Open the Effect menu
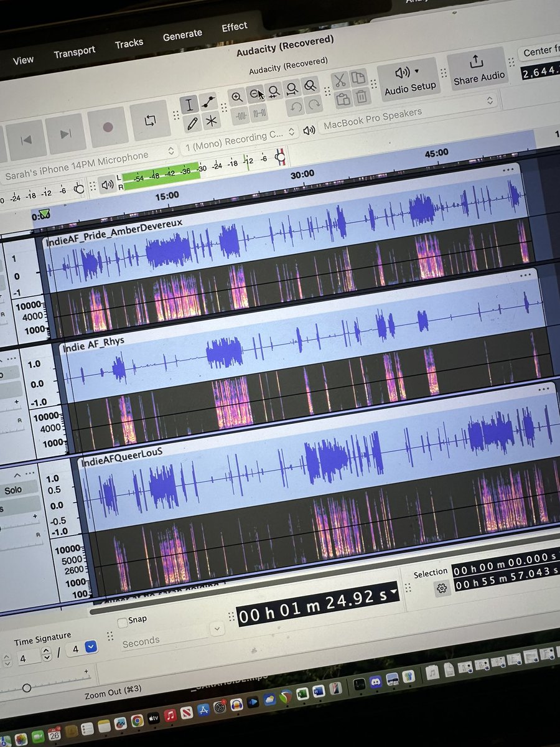560x747 pixels. point(234,27)
